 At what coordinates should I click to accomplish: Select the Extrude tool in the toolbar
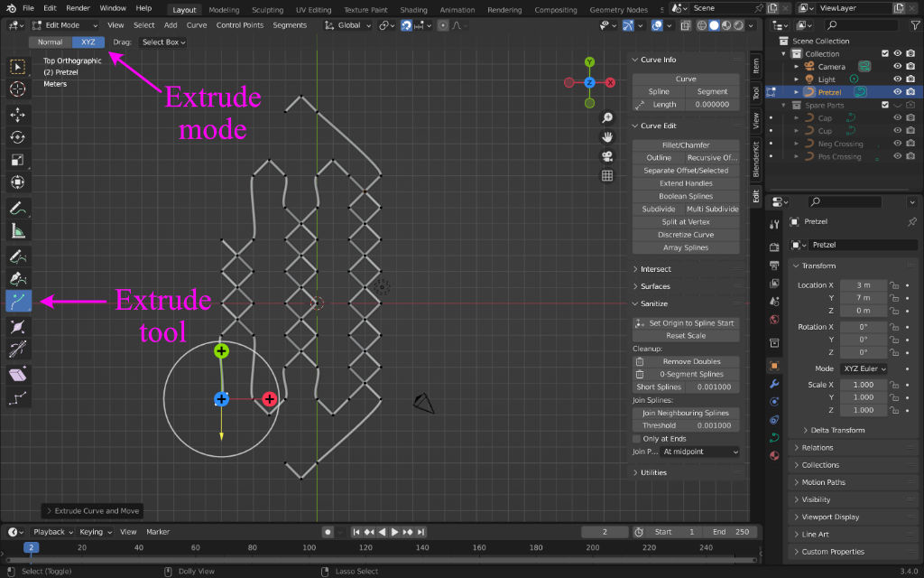pyautogui.click(x=18, y=301)
